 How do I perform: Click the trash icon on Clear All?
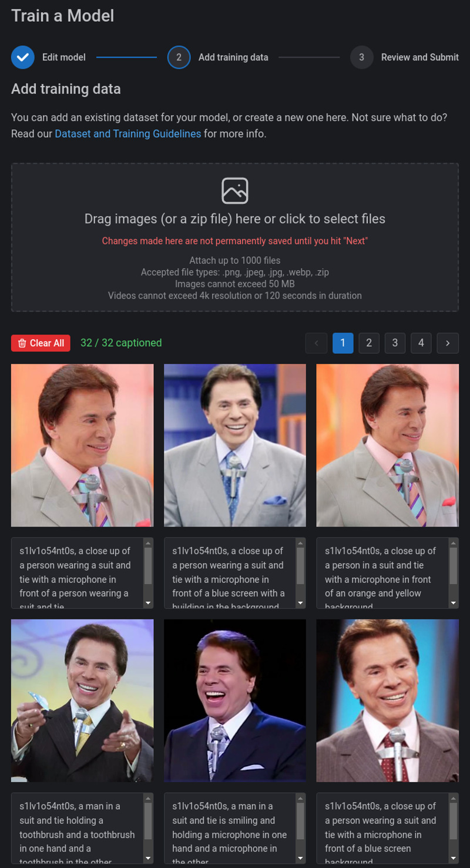(22, 343)
